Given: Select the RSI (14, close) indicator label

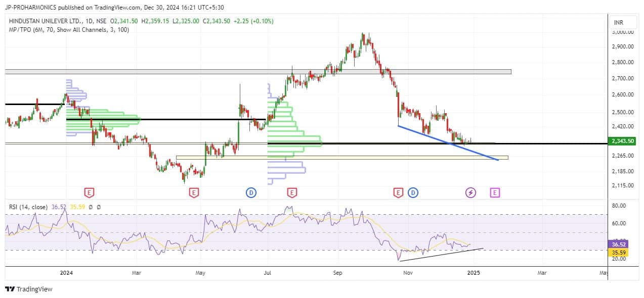Looking at the screenshot, I should (28, 207).
